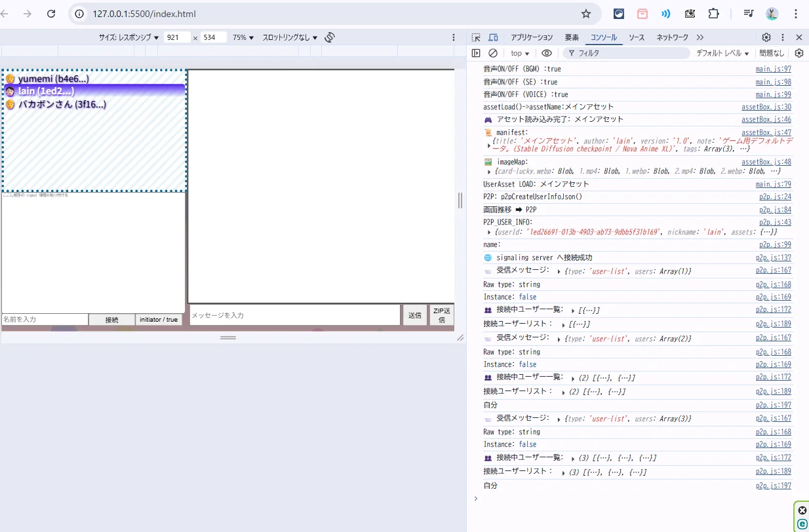This screenshot has height=532, width=809.
Task: Click the live expression eye icon
Action: click(x=547, y=53)
